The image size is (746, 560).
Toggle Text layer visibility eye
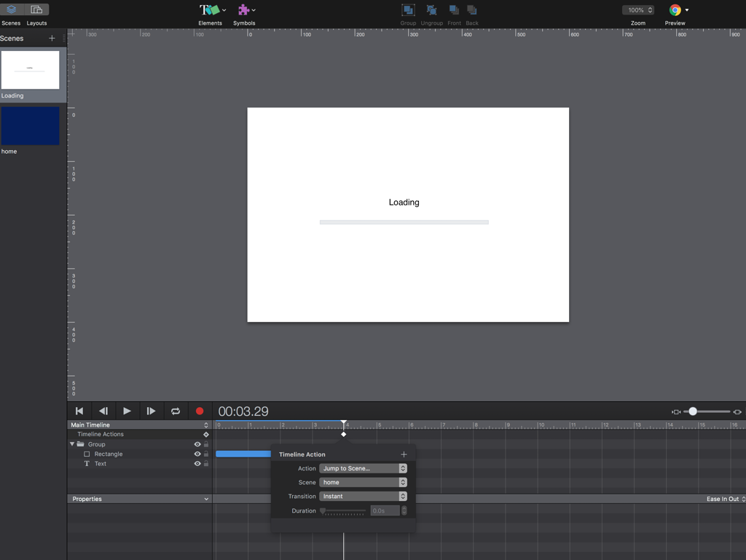click(197, 463)
